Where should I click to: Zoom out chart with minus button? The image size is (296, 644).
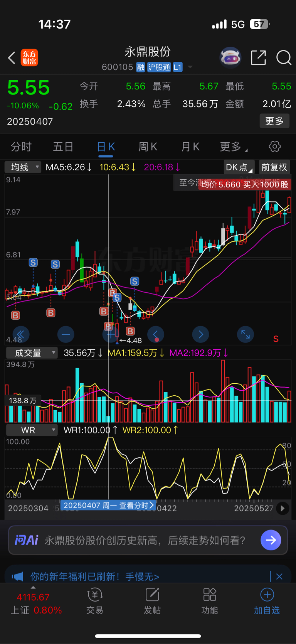pyautogui.click(x=66, y=334)
